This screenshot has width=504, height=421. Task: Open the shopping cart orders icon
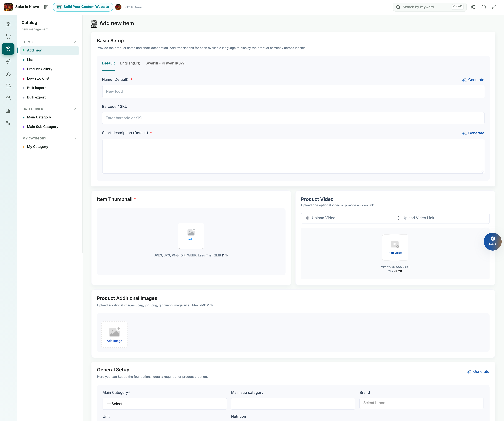click(x=8, y=37)
